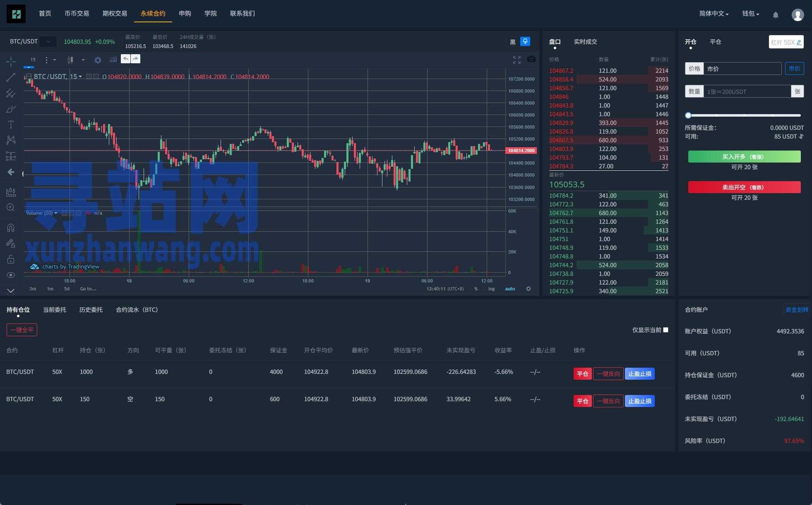This screenshot has width=812, height=505.
Task: Click the exchange logo in top left
Action: [16, 14]
